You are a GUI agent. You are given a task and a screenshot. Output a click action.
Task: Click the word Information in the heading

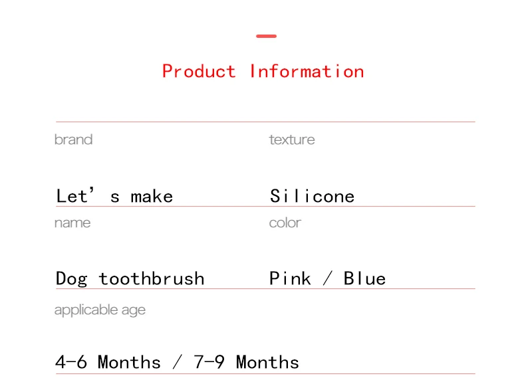307,71
